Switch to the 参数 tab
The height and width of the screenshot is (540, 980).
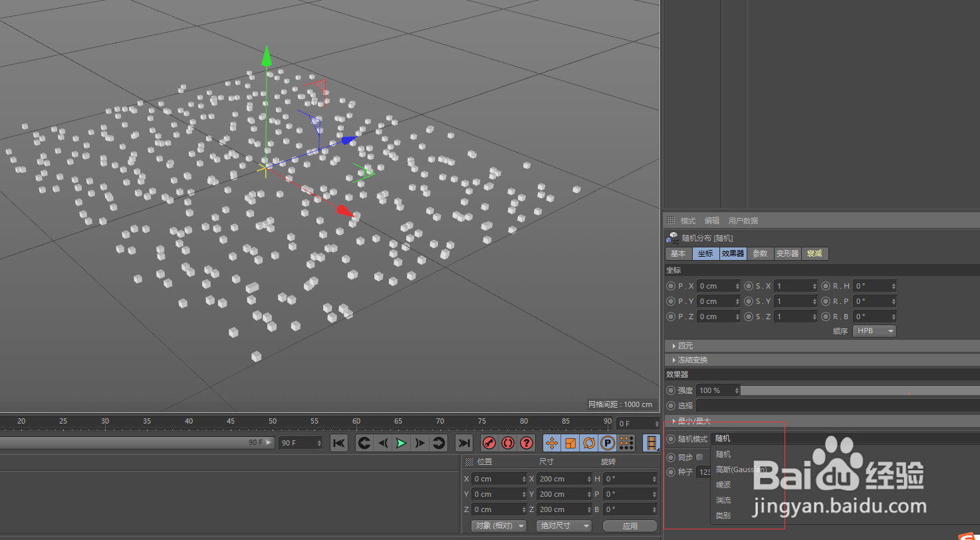click(x=760, y=253)
